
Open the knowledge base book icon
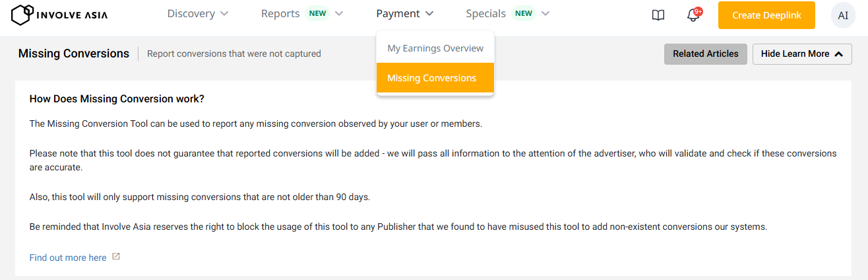point(658,15)
